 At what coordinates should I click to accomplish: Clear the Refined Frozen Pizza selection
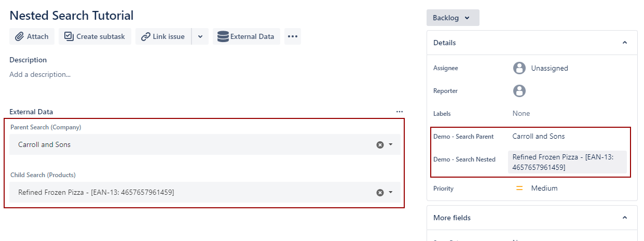380,193
